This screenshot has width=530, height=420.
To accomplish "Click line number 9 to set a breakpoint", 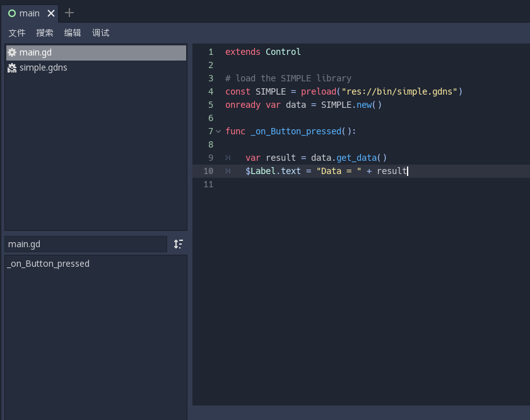I will 210,158.
